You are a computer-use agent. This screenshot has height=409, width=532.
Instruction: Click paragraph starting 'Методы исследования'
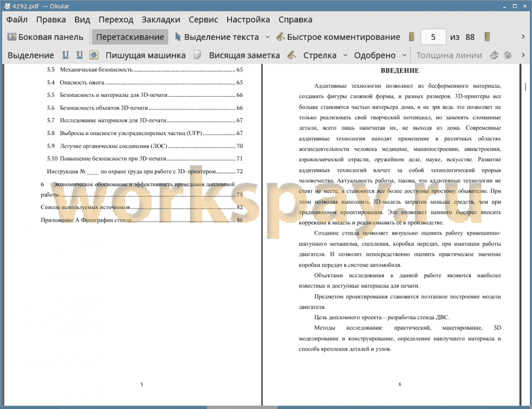(400, 338)
